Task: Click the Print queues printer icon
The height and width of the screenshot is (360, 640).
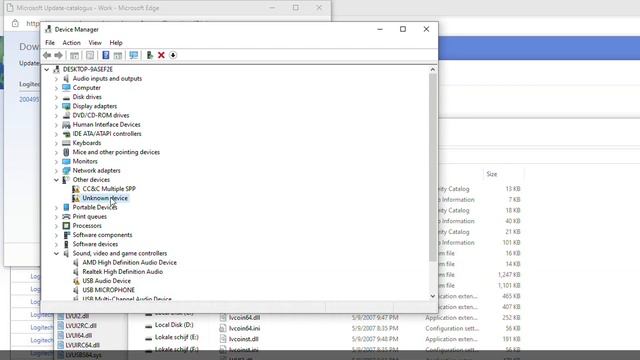Action: pos(66,216)
